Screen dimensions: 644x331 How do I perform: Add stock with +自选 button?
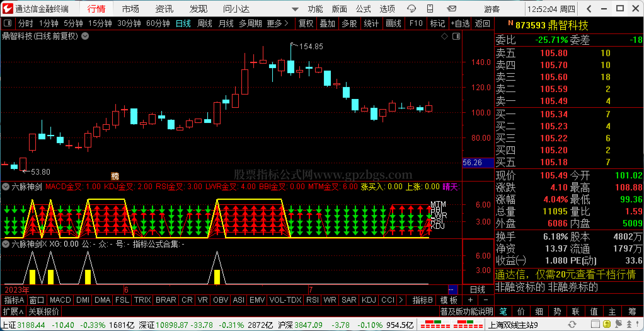click(x=460, y=23)
